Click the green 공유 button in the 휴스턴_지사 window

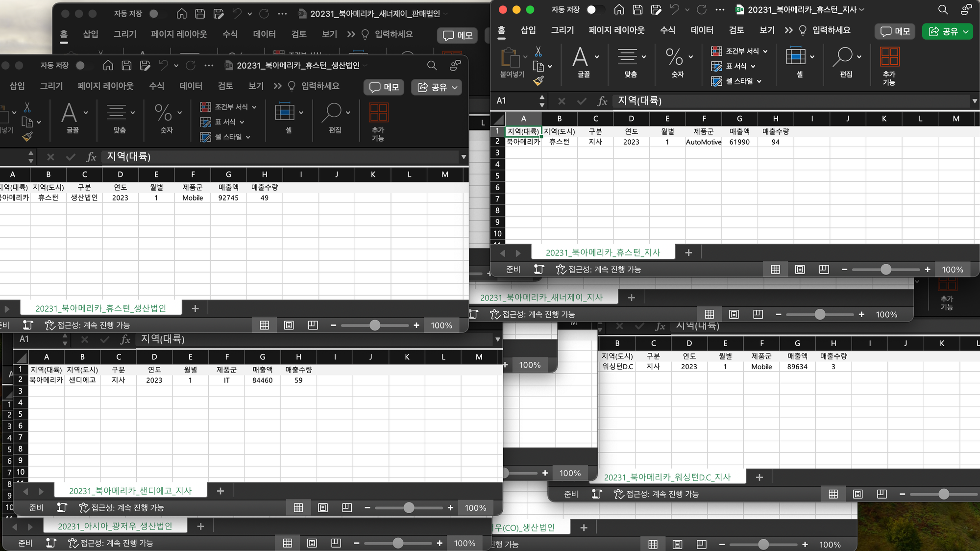(943, 31)
